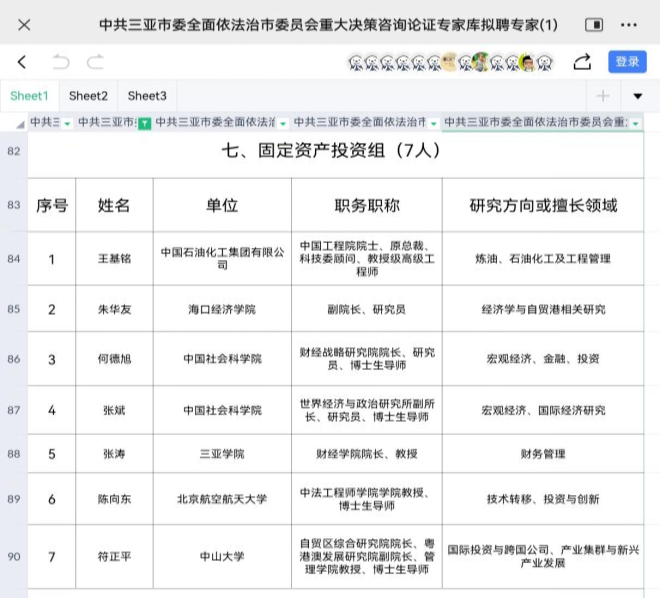Click the blue 登录 login button
661x599 pixels.
(x=627, y=62)
